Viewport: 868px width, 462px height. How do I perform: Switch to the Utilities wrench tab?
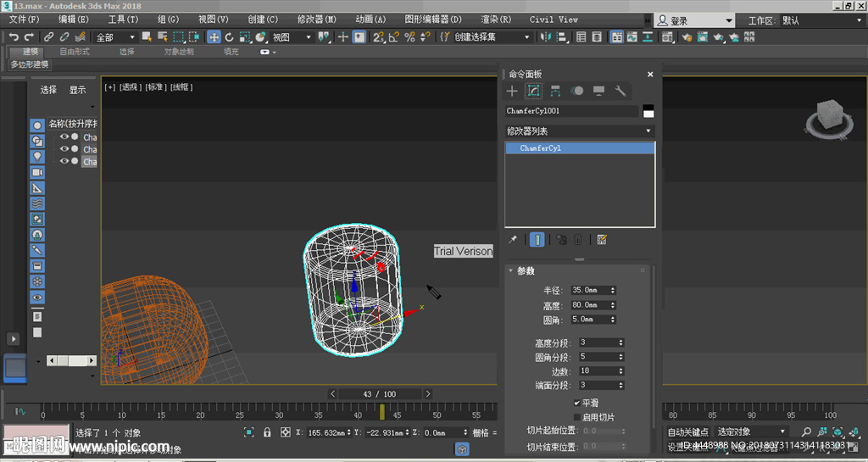pyautogui.click(x=620, y=91)
